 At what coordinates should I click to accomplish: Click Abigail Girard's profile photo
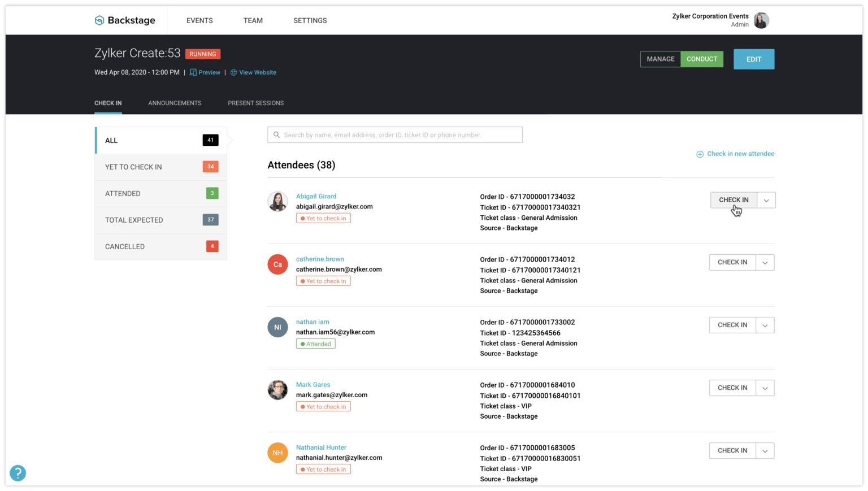(x=277, y=202)
